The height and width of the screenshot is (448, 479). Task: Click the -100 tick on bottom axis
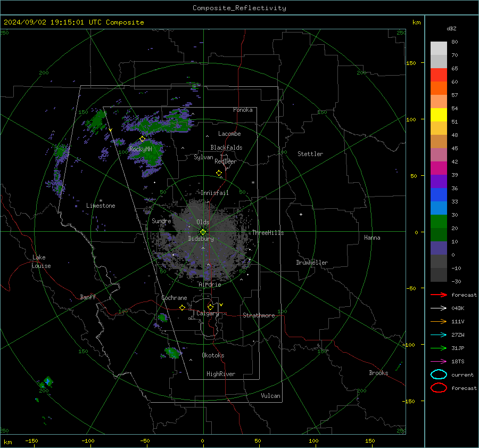(88, 441)
